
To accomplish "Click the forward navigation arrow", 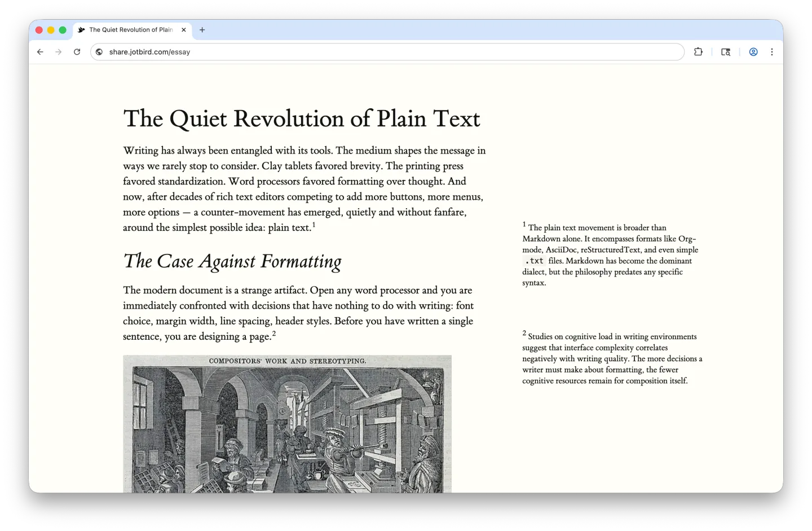I will [58, 52].
